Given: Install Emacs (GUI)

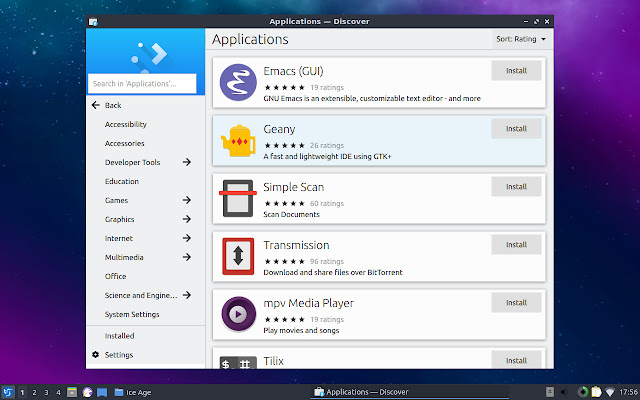Looking at the screenshot, I should pos(516,71).
